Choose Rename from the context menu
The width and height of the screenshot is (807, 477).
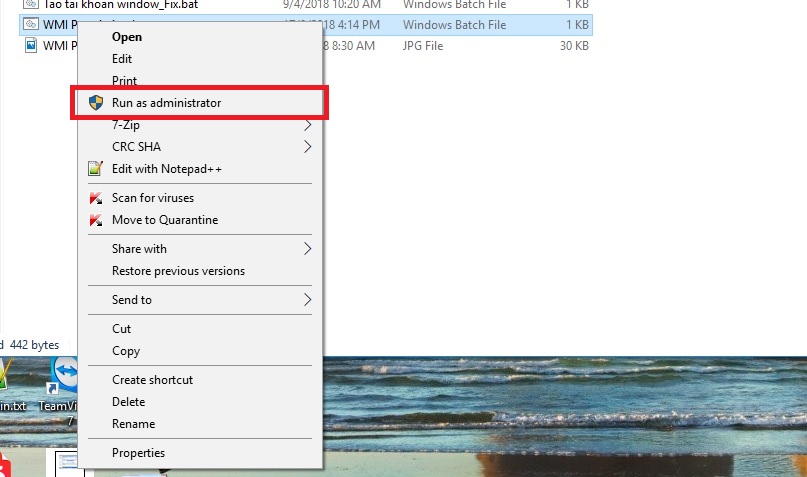(133, 424)
